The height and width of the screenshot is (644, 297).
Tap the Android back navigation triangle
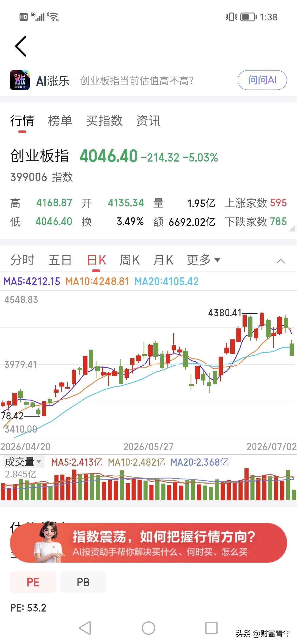click(85, 628)
